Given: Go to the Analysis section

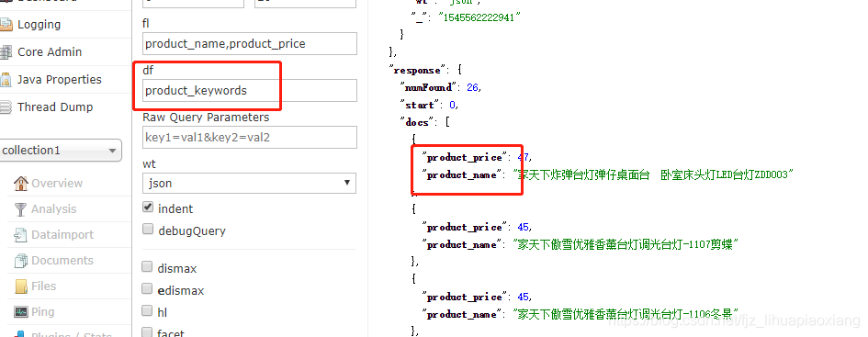Looking at the screenshot, I should click(53, 209).
